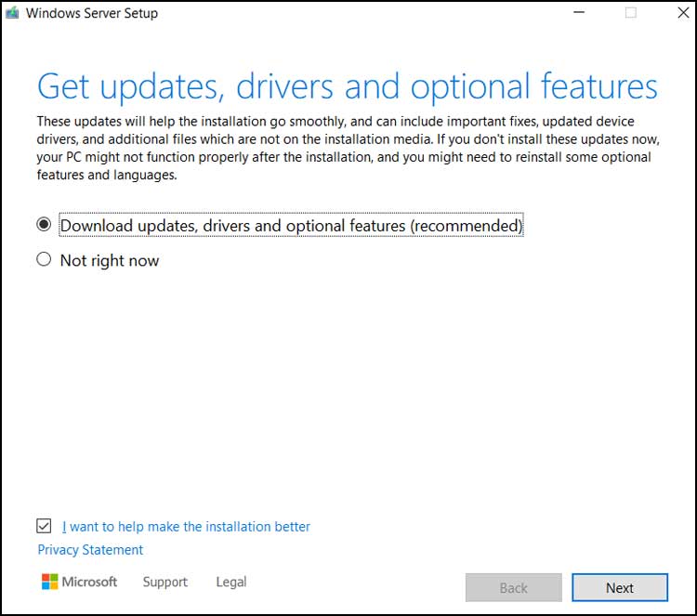This screenshot has height=616, width=697.
Task: Uncheck the help make installation better checkbox
Action: (x=44, y=526)
